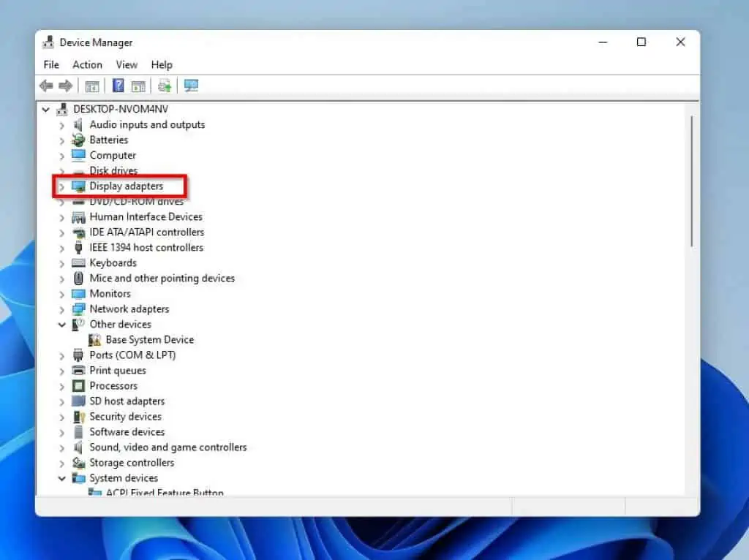Open the File menu

coord(50,64)
